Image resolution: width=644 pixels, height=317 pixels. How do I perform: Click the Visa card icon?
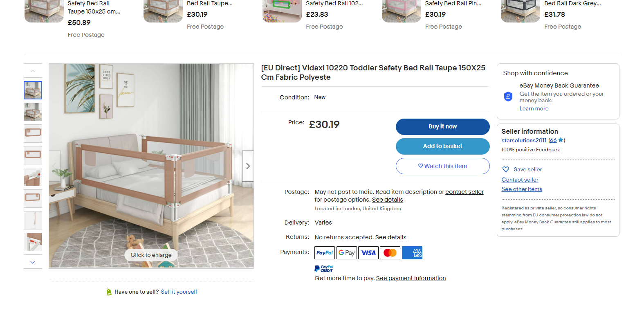click(x=368, y=253)
